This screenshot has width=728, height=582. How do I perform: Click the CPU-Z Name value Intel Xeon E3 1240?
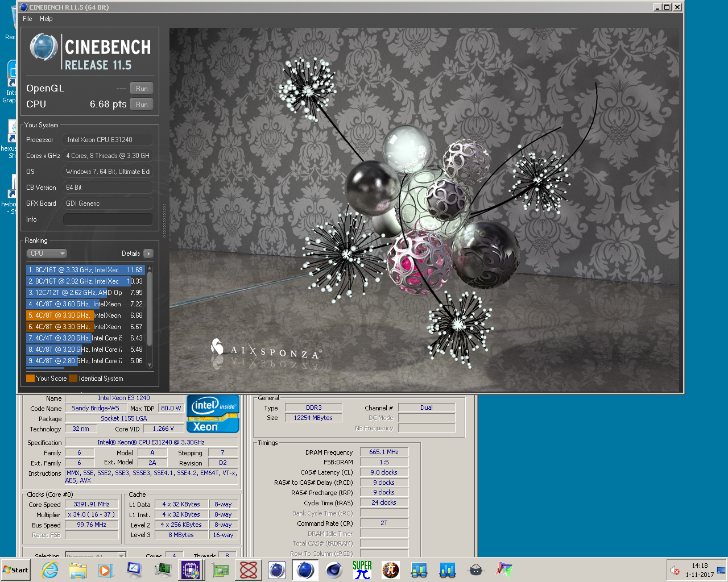pos(124,398)
